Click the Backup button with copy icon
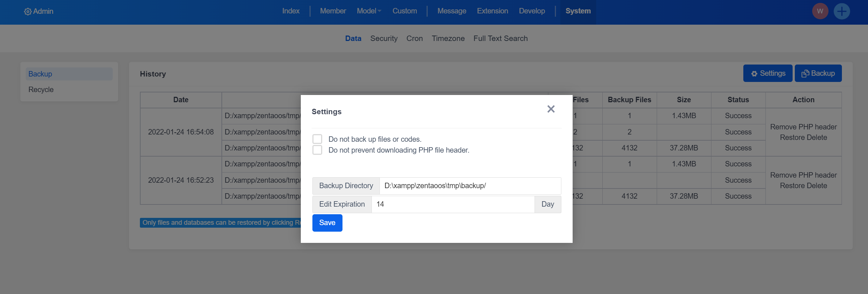 point(818,74)
